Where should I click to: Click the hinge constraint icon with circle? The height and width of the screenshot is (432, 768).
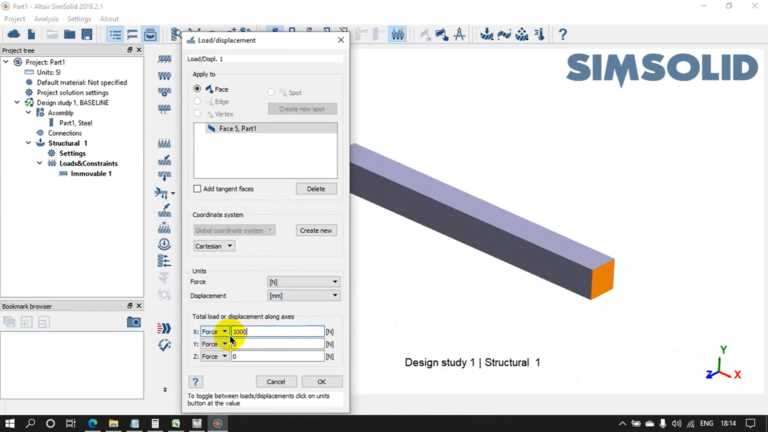coord(165,92)
